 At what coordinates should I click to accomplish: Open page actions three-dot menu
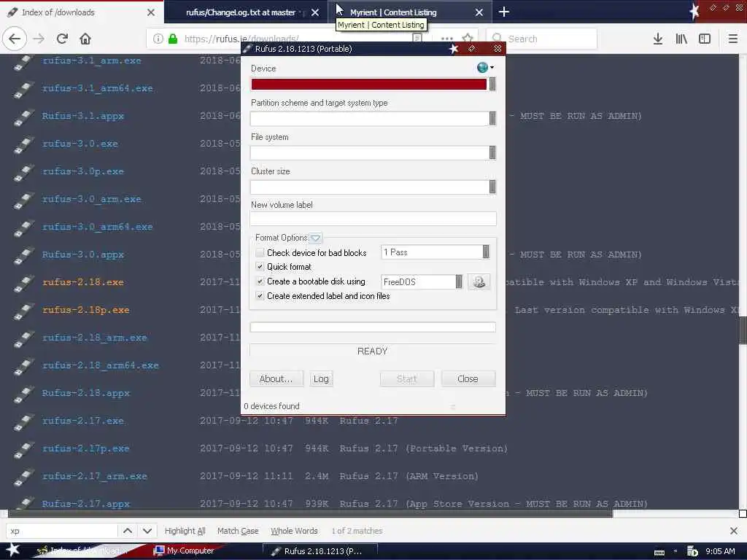pyautogui.click(x=447, y=39)
